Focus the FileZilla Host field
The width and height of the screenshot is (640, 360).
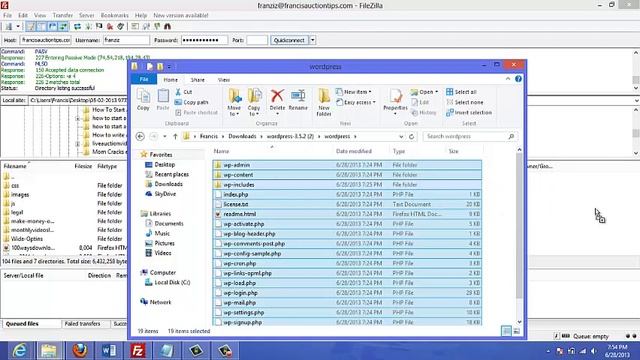click(x=46, y=40)
